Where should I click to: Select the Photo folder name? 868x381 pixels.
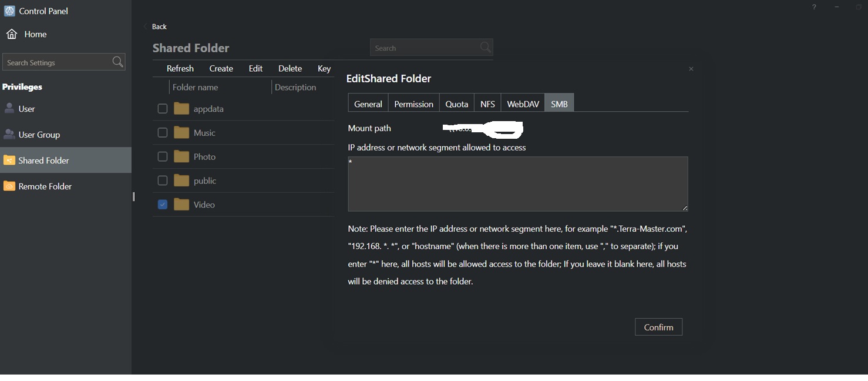pyautogui.click(x=204, y=157)
